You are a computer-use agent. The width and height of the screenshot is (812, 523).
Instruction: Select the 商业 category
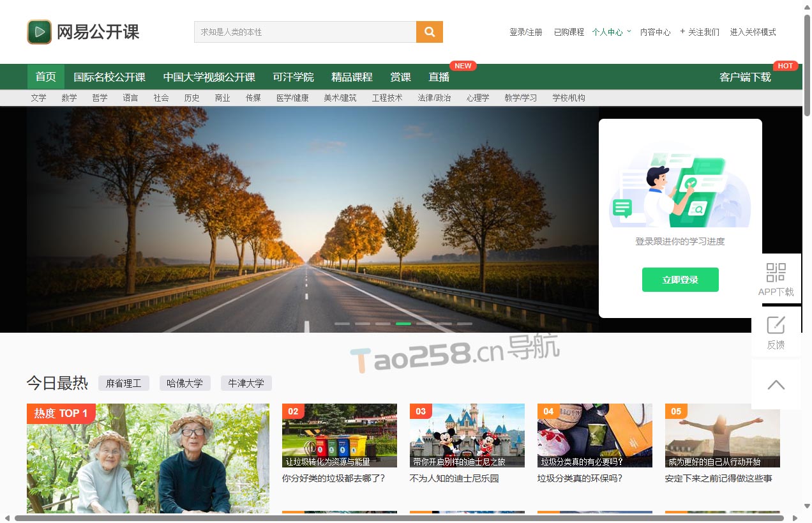tap(222, 98)
